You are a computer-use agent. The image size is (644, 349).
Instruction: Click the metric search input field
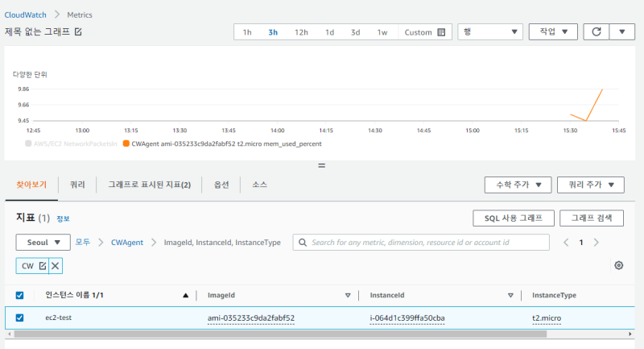point(427,243)
